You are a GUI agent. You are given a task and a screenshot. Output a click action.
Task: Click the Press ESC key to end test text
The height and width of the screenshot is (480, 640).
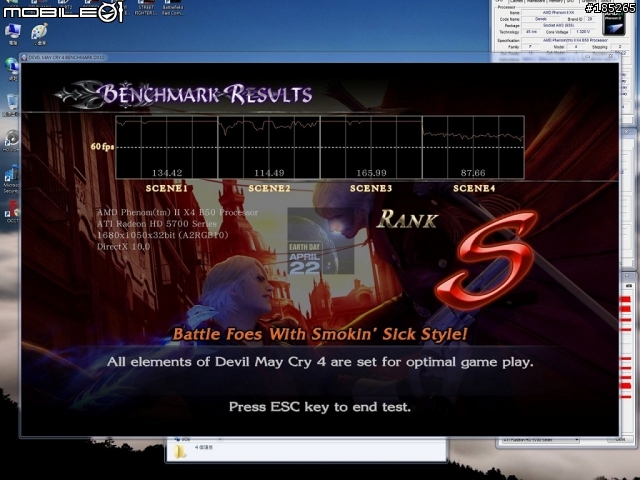coord(320,407)
